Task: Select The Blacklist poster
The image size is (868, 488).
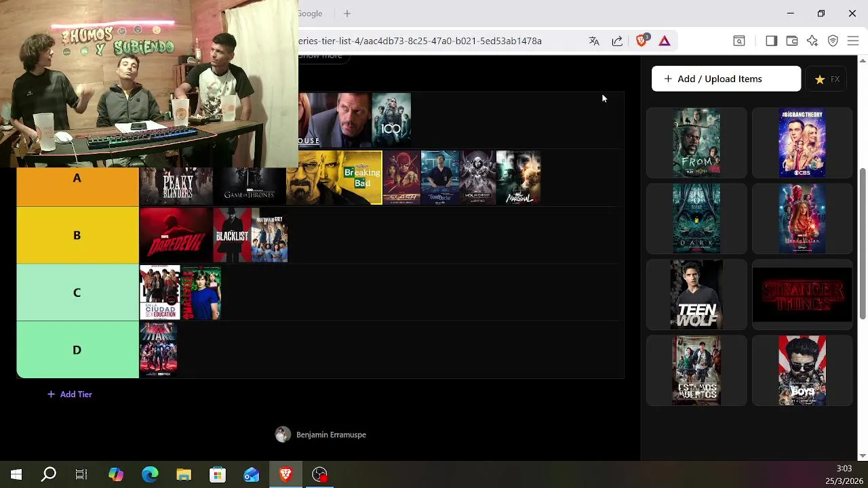Action: (232, 235)
